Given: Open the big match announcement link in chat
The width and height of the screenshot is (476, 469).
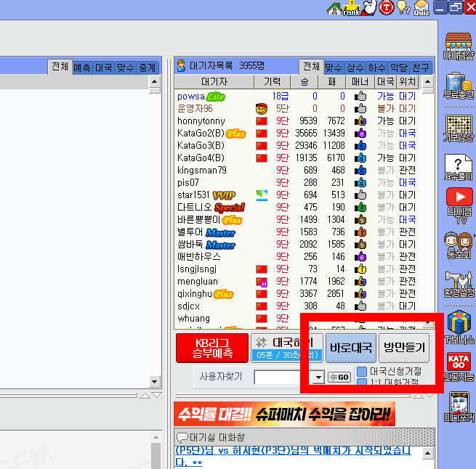Looking at the screenshot, I should click(x=293, y=457).
